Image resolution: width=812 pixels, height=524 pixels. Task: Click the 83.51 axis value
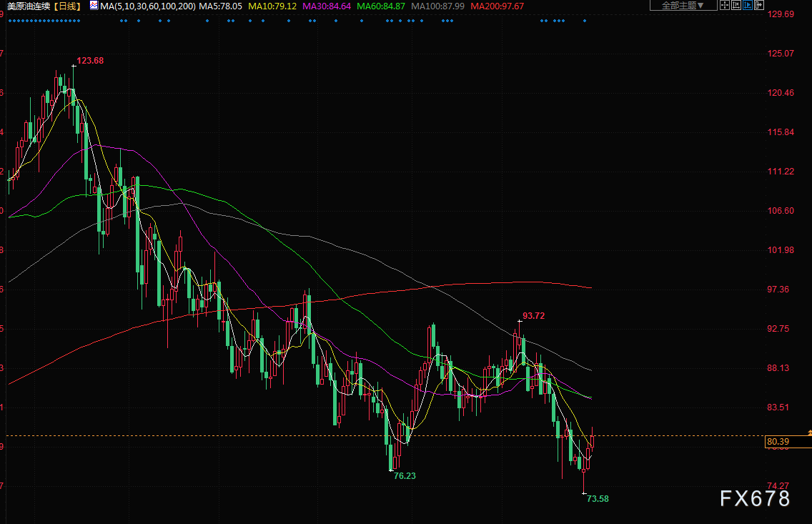pyautogui.click(x=778, y=407)
